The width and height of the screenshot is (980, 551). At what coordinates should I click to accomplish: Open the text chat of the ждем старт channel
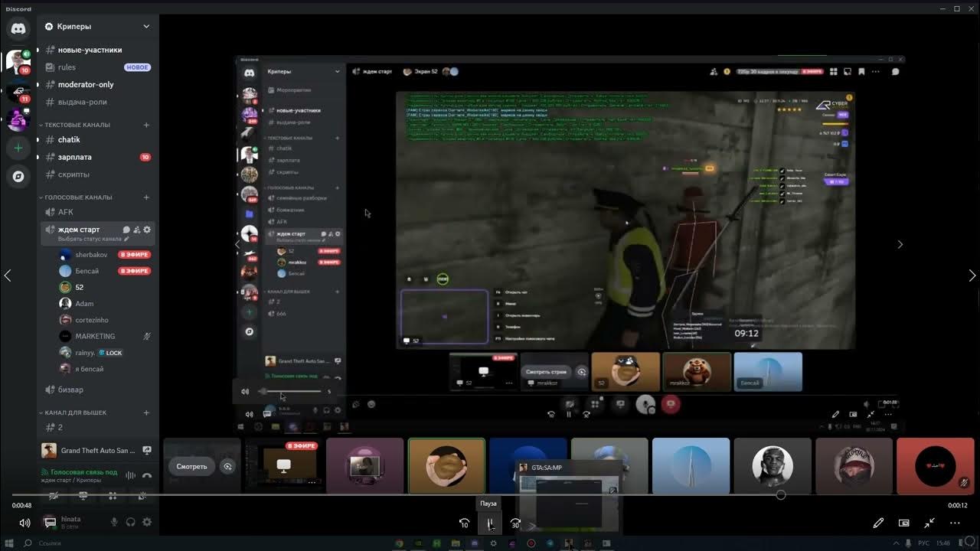[126, 230]
